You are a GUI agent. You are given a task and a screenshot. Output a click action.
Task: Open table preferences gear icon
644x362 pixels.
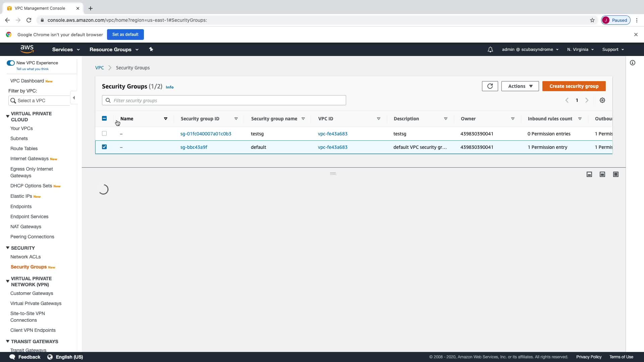[x=602, y=100]
